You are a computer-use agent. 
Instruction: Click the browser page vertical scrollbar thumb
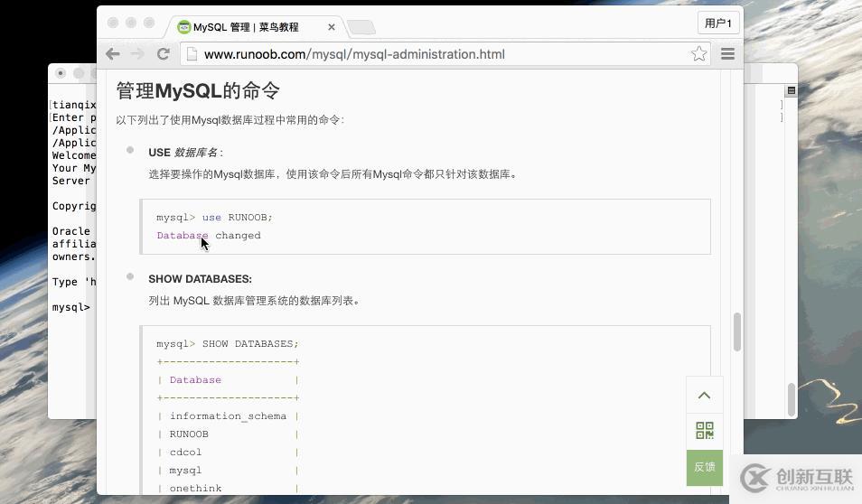coord(737,331)
